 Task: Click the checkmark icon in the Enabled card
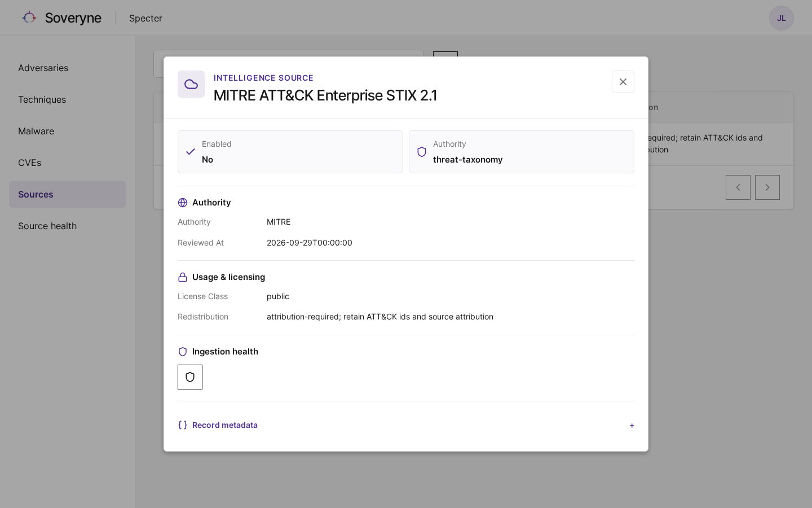[x=191, y=152]
